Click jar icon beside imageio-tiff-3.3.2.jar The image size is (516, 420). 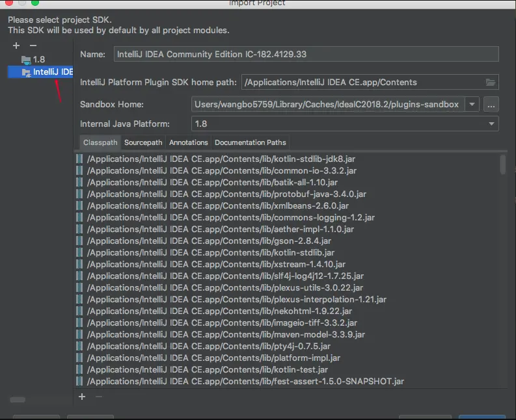tap(79, 323)
